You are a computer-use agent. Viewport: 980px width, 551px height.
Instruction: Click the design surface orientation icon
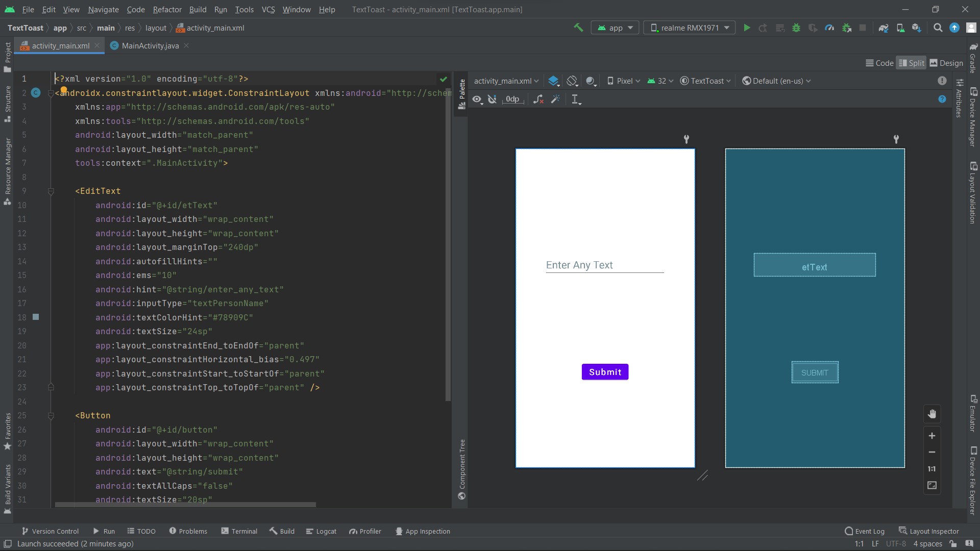(x=572, y=81)
